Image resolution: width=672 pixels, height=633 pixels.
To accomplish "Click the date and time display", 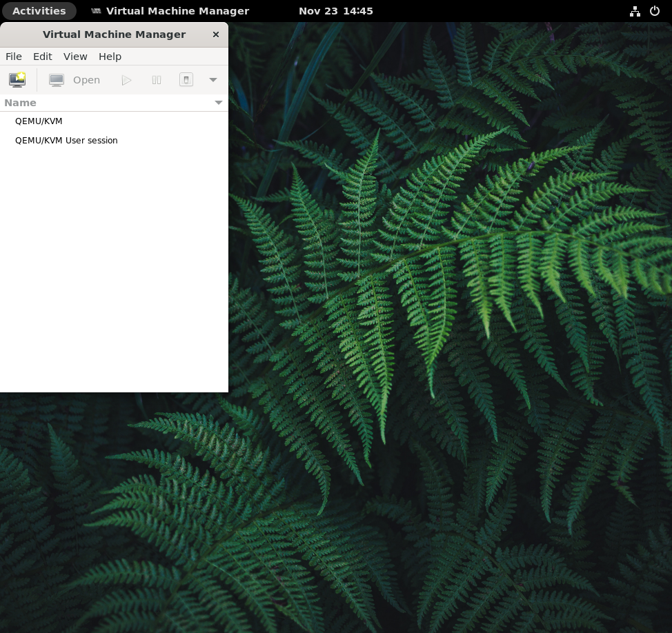I will [336, 10].
